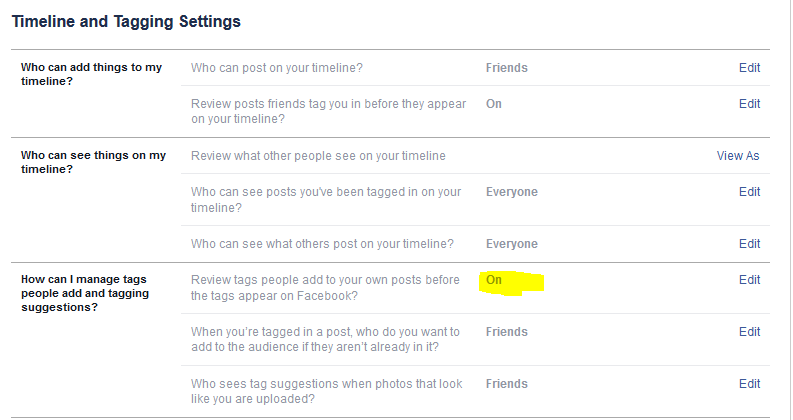The width and height of the screenshot is (793, 420).
Task: Open the View As link
Action: click(x=738, y=156)
